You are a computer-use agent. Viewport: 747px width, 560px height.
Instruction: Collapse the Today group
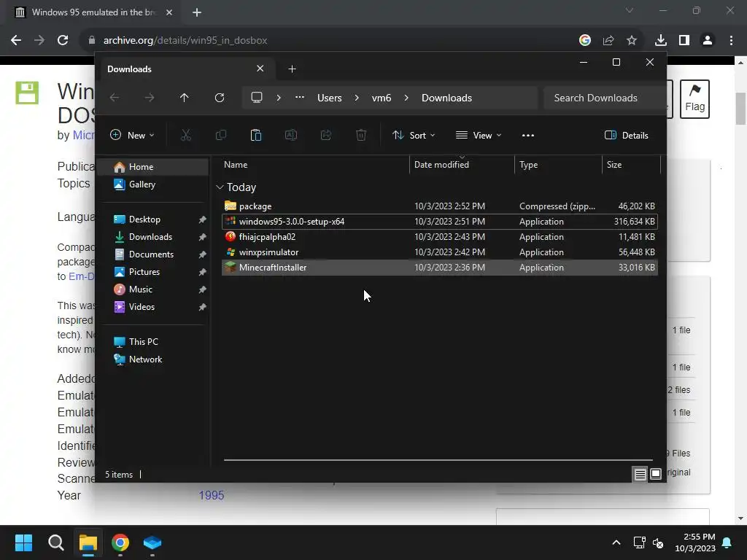pyautogui.click(x=220, y=187)
